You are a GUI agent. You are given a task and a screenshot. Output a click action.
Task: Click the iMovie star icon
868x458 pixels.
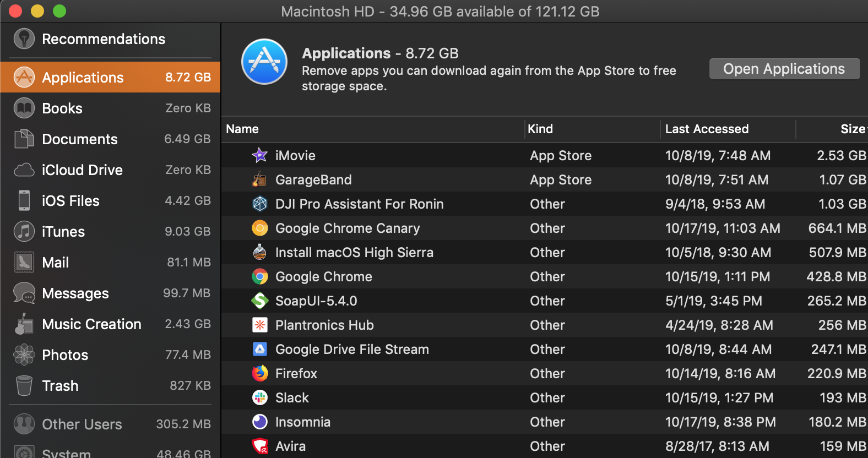pos(259,155)
